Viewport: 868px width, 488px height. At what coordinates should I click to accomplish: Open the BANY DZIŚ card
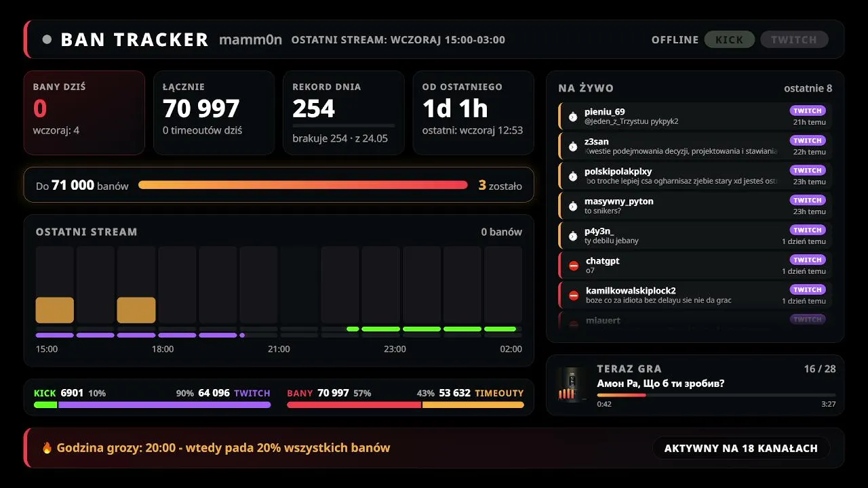84,113
